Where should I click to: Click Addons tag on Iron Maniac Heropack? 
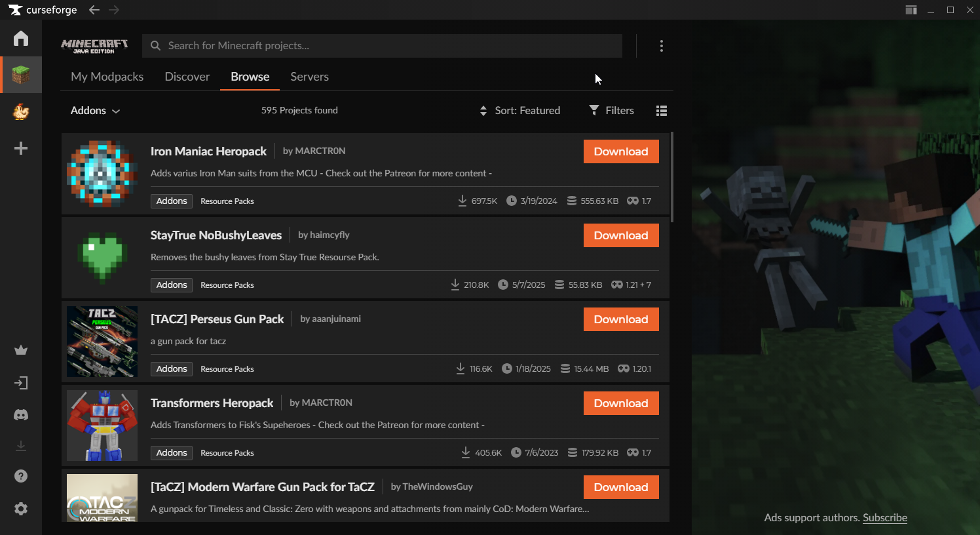coord(172,201)
